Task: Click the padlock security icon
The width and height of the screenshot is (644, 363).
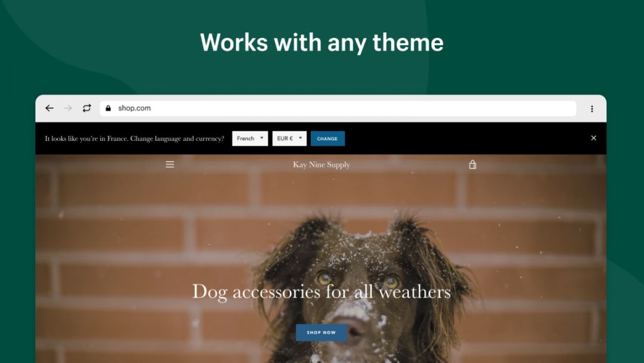Action: [x=108, y=108]
